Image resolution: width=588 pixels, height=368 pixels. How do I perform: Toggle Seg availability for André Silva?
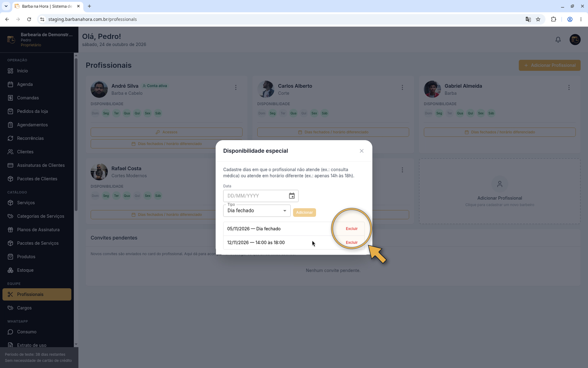click(x=106, y=113)
